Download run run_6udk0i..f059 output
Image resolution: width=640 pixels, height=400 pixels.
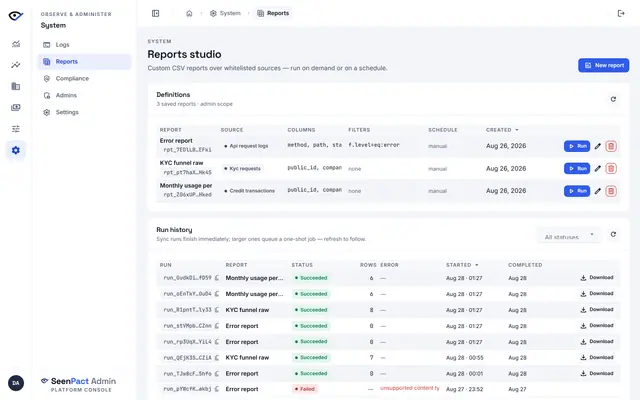pos(597,278)
